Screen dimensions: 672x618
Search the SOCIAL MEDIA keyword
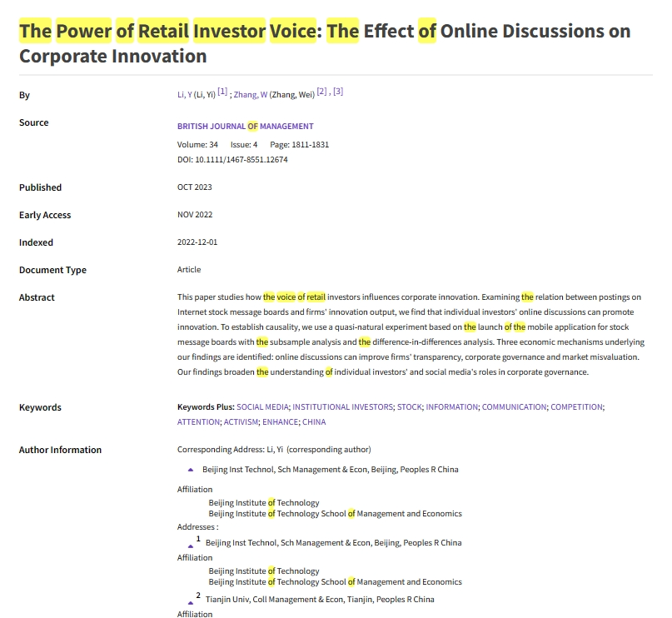262,407
